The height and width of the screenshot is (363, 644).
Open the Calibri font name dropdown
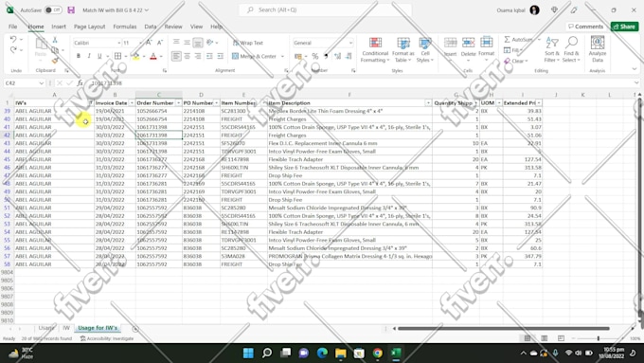119,43
